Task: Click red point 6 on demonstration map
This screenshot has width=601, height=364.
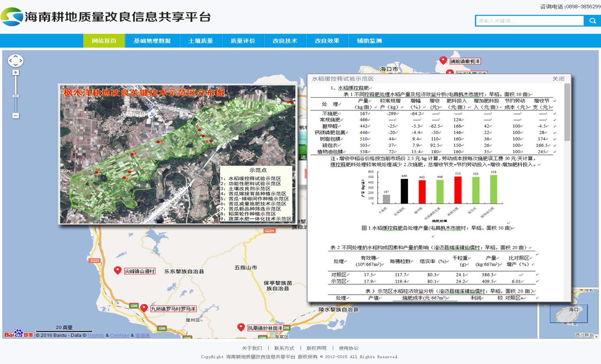Action: tap(200, 130)
